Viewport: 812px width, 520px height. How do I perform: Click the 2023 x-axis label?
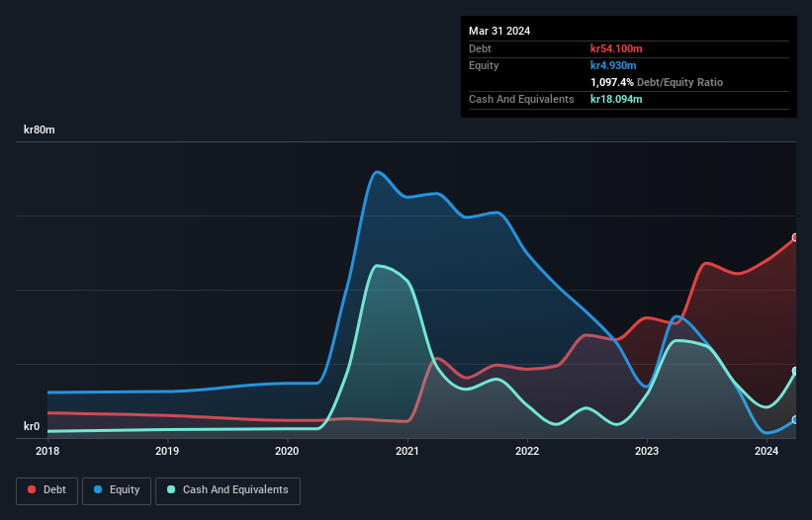[647, 451]
